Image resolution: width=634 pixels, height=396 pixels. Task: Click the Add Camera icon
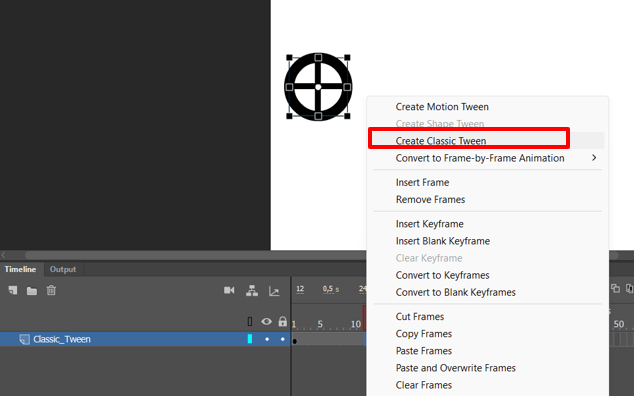pos(229,290)
